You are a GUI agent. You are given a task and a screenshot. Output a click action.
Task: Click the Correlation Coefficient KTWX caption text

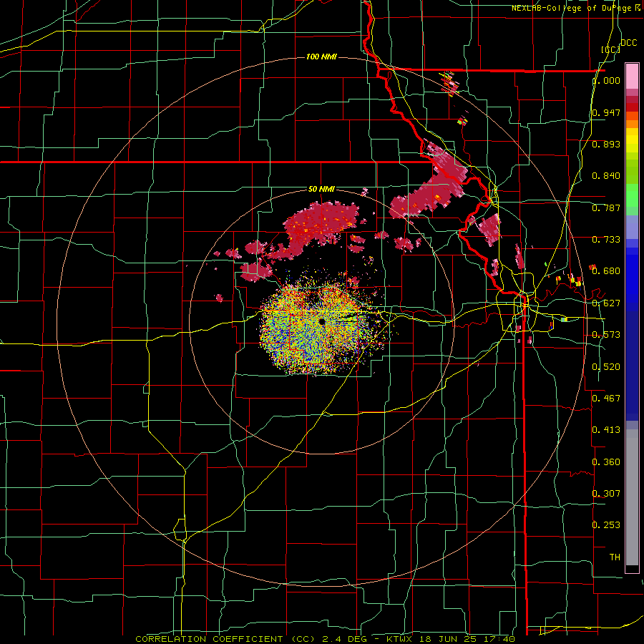point(325,639)
